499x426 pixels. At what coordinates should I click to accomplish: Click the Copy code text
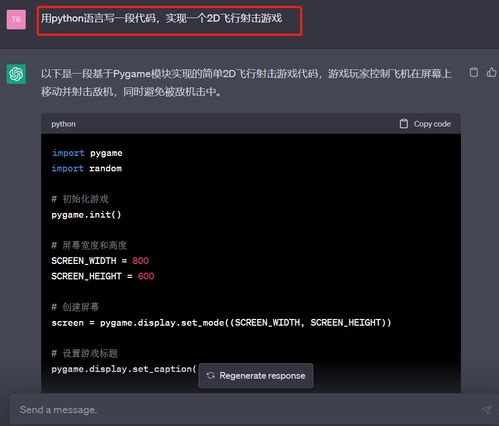click(432, 124)
